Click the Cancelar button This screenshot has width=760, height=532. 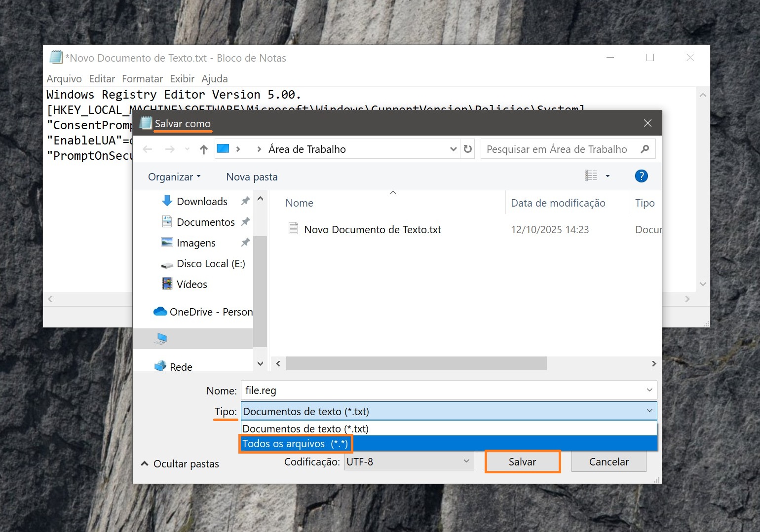point(608,462)
